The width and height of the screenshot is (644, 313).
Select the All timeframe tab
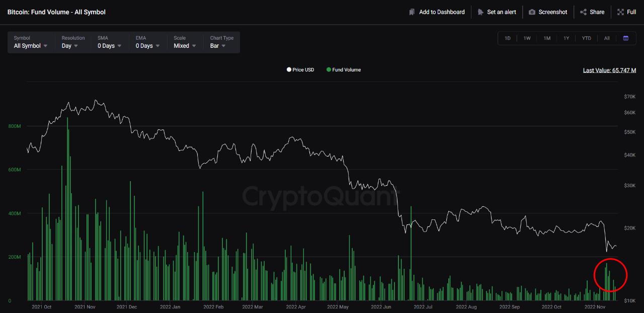(x=607, y=38)
